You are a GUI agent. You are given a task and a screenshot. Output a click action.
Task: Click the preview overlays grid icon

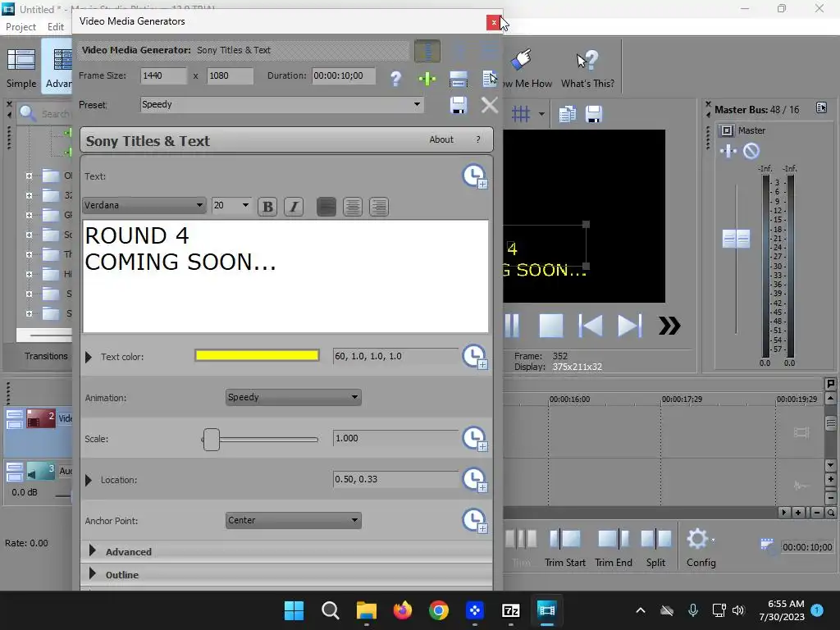coord(521,113)
